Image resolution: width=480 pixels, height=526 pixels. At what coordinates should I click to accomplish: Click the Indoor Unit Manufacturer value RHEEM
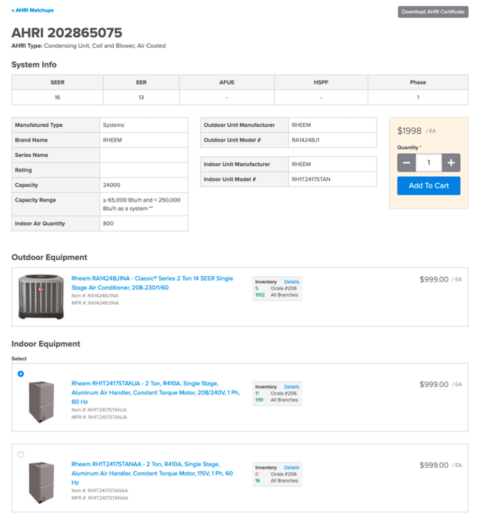point(301,164)
